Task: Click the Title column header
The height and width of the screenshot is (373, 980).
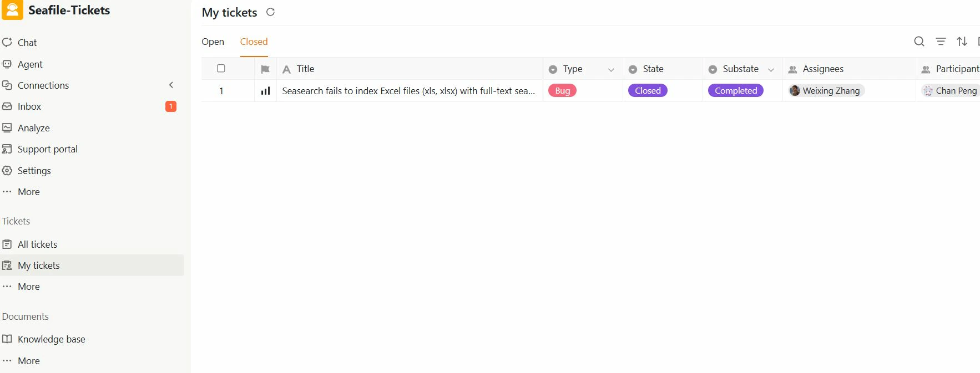Action: click(x=410, y=69)
